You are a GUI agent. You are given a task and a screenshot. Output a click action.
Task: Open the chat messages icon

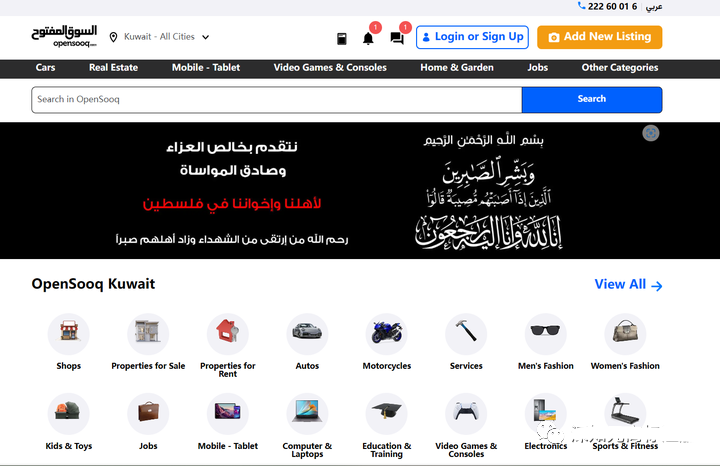click(397, 38)
